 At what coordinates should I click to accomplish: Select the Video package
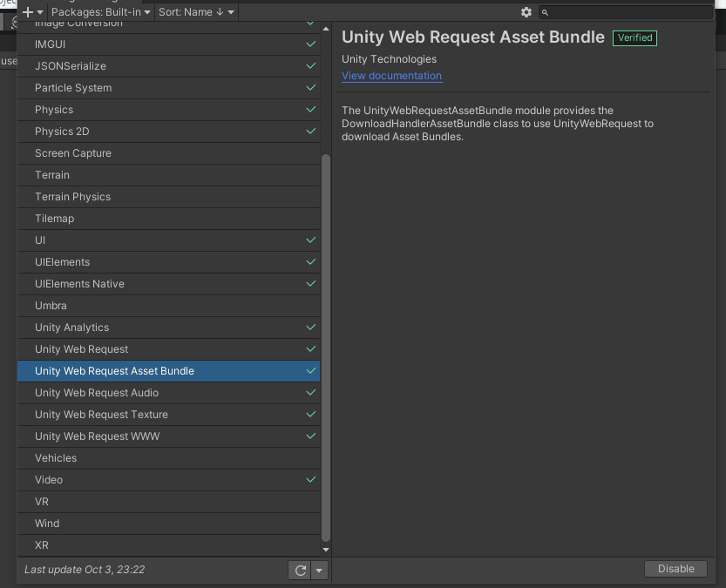[x=168, y=480]
